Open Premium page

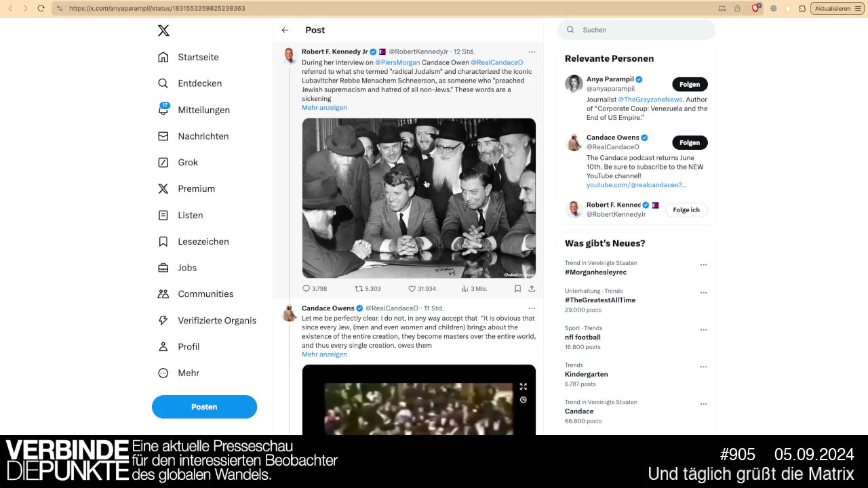[x=196, y=189]
